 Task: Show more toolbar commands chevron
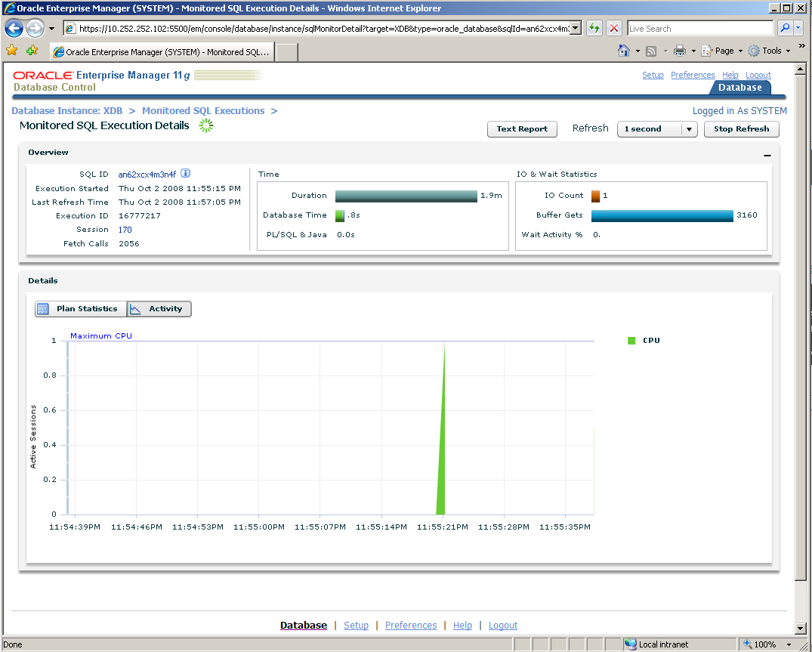point(801,46)
